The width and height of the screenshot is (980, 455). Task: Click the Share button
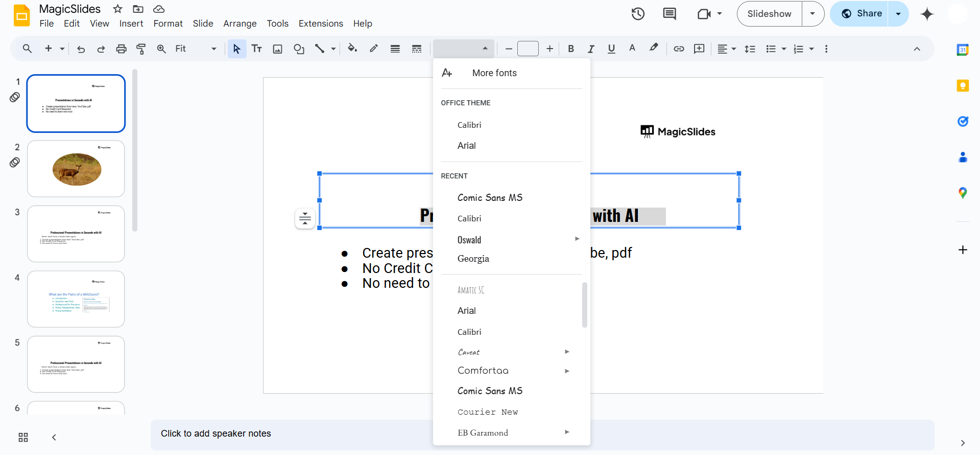click(x=862, y=14)
